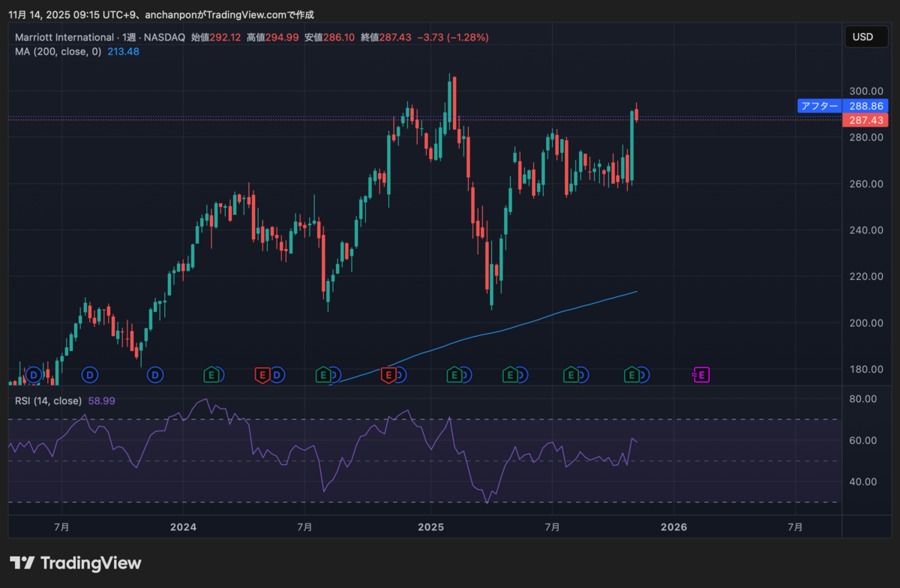The image size is (900, 588).
Task: Click the RSI (14, close) indicator label
Action: pos(48,401)
